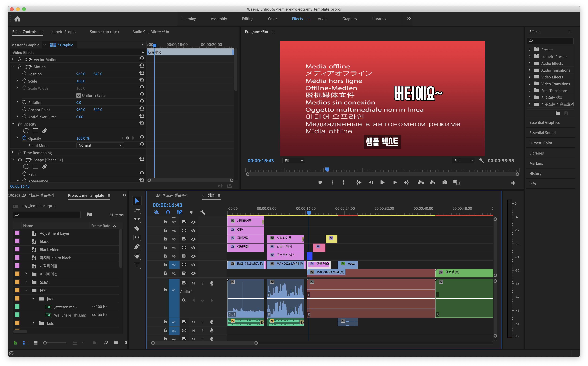Switch to the Color workspace tab
Image resolution: width=588 pixels, height=366 pixels.
[x=272, y=19]
